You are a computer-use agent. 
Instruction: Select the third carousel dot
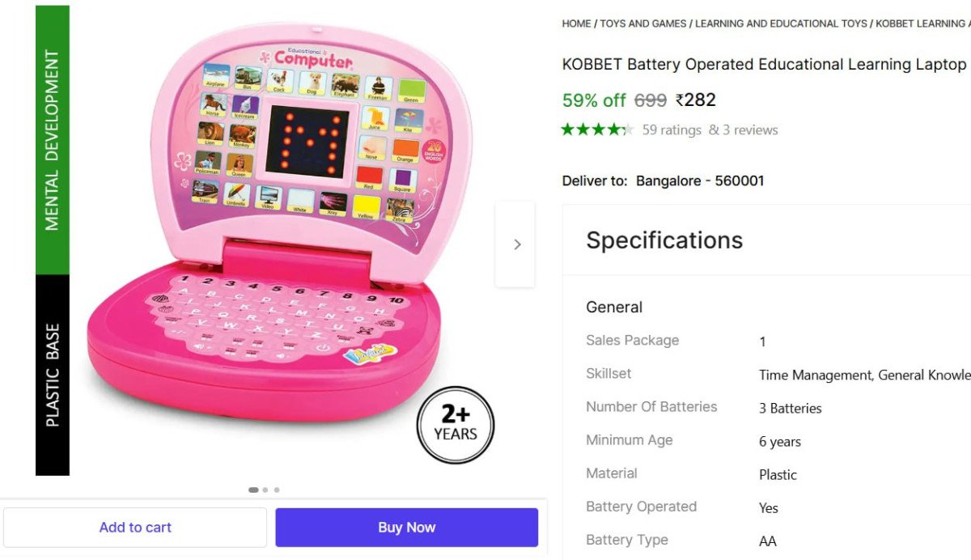coord(277,490)
